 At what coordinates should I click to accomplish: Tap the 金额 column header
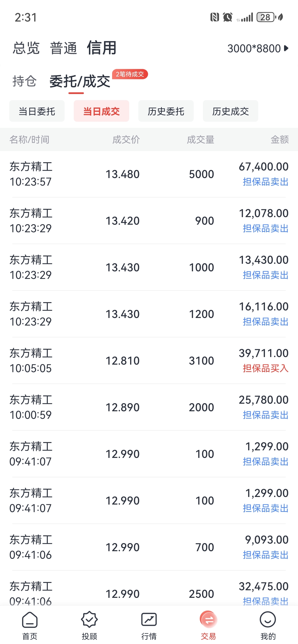point(280,139)
